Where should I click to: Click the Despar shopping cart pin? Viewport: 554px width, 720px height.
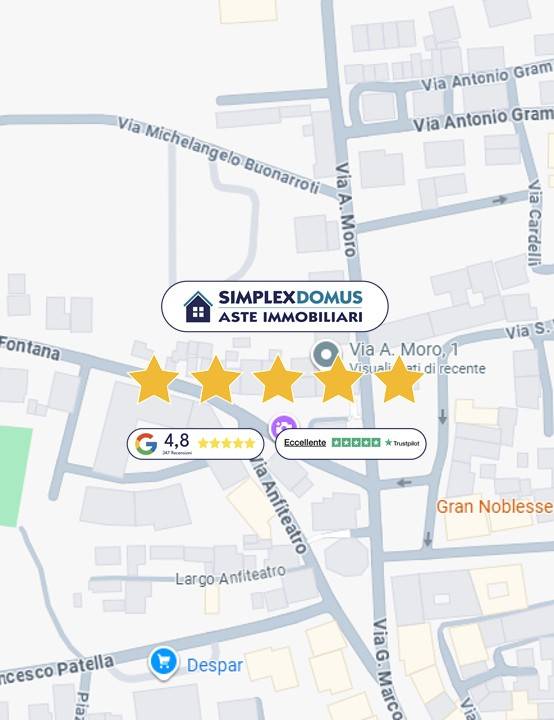tap(163, 663)
